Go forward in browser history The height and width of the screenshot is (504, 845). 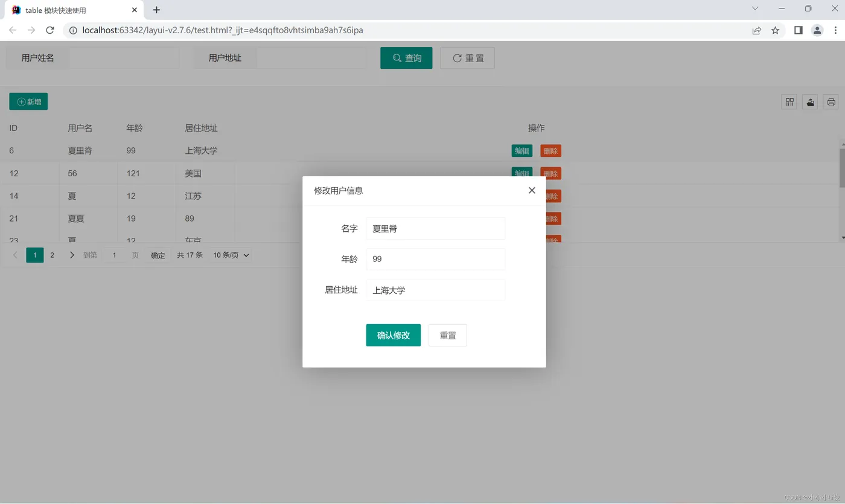tap(31, 30)
